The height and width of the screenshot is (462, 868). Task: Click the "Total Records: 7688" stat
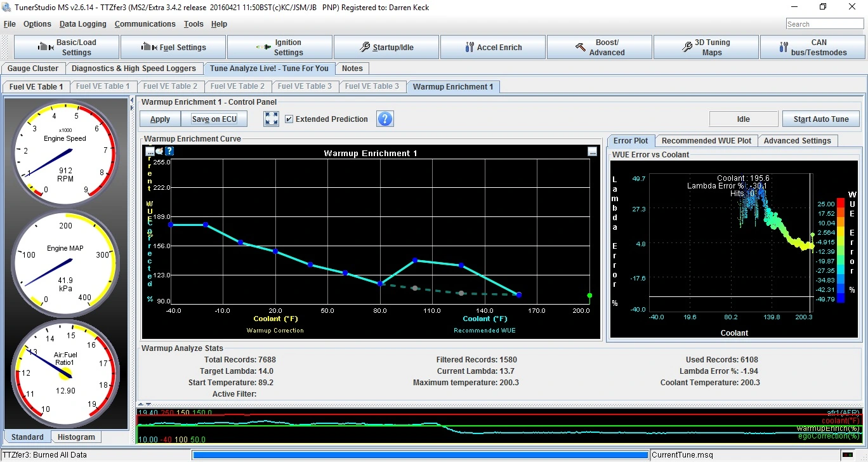240,360
